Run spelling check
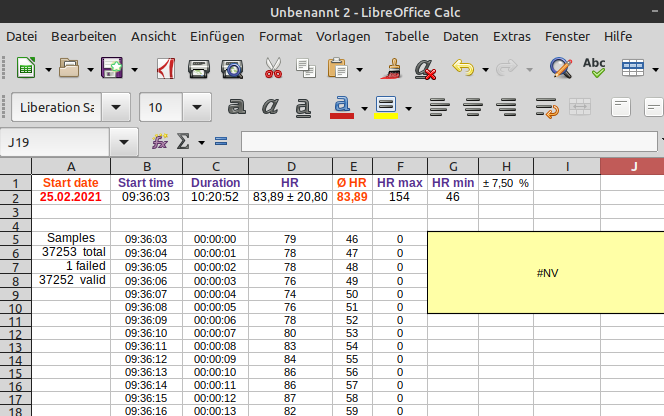Screen dimensions: 664x416 (594, 68)
